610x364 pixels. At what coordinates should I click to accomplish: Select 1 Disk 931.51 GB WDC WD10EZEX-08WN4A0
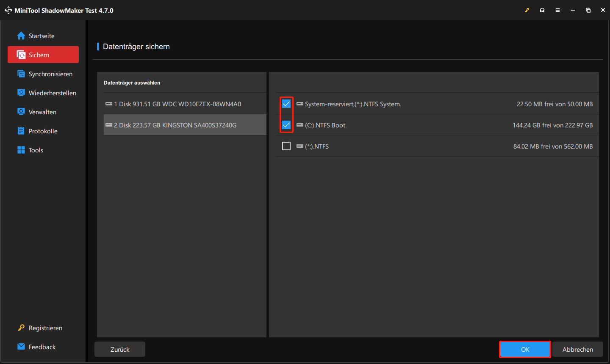coord(185,104)
